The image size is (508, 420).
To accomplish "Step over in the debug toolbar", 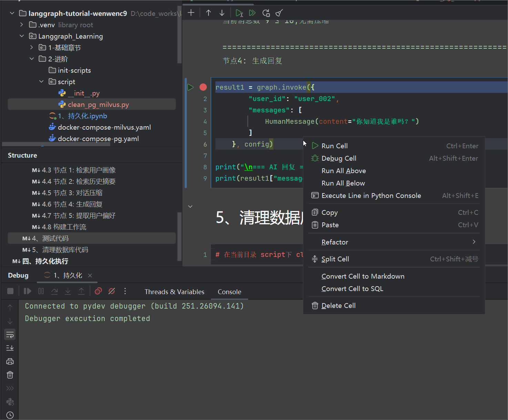I will pyautogui.click(x=54, y=291).
